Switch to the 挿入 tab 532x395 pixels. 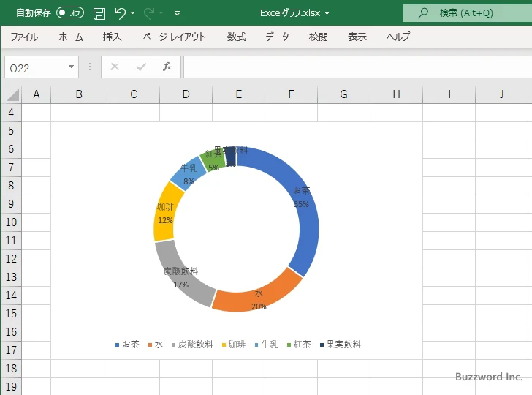[x=113, y=37]
